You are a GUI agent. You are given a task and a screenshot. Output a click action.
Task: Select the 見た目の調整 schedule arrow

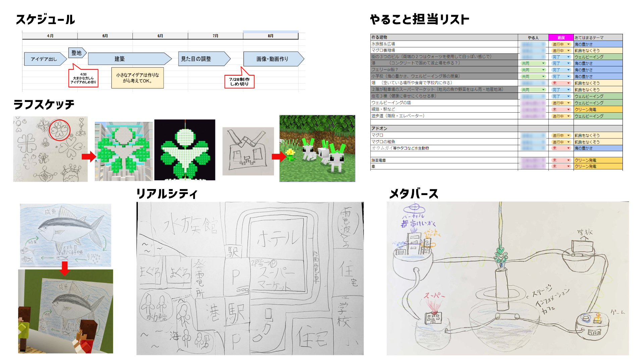[204, 59]
